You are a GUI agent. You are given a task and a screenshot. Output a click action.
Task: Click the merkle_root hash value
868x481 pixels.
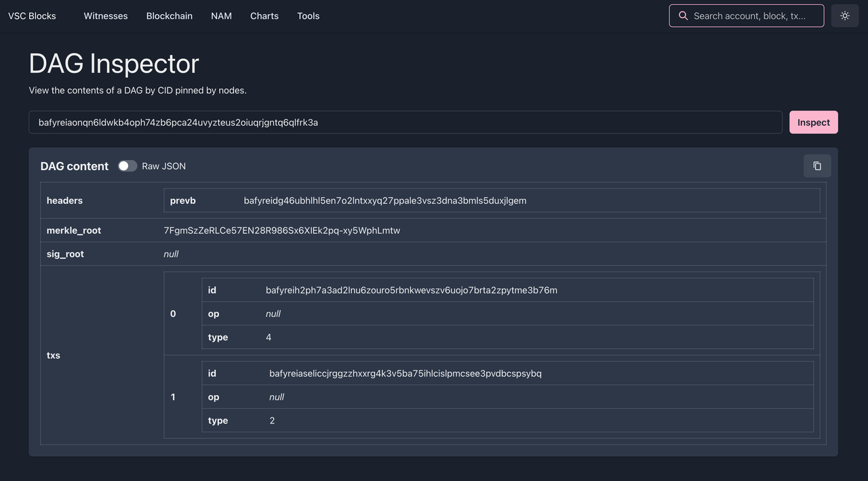pos(281,230)
